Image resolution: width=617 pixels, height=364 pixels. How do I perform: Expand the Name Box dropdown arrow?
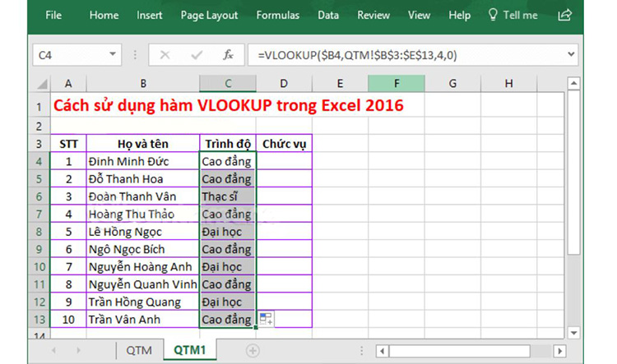(113, 54)
